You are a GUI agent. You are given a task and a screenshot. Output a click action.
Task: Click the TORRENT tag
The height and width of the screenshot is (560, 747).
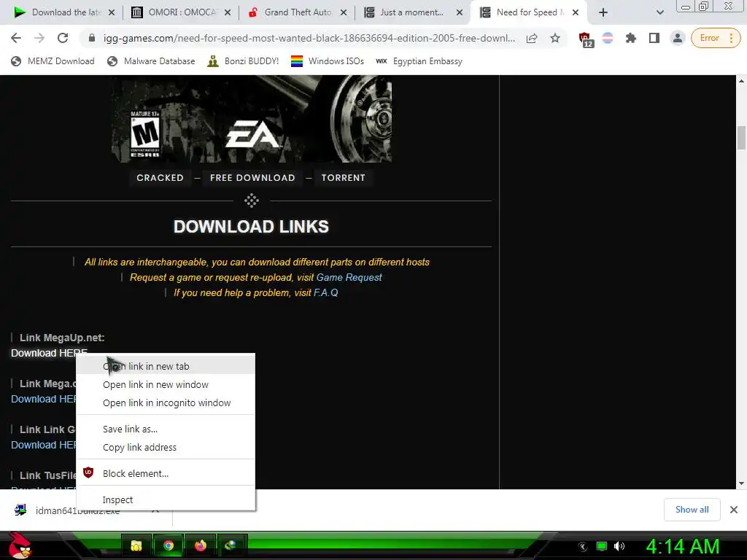(343, 178)
